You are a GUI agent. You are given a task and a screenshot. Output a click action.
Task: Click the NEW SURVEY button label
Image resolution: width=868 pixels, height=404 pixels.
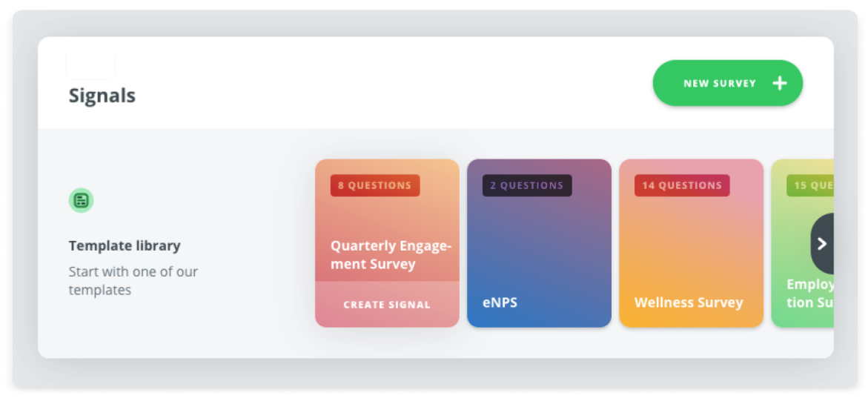(x=720, y=84)
